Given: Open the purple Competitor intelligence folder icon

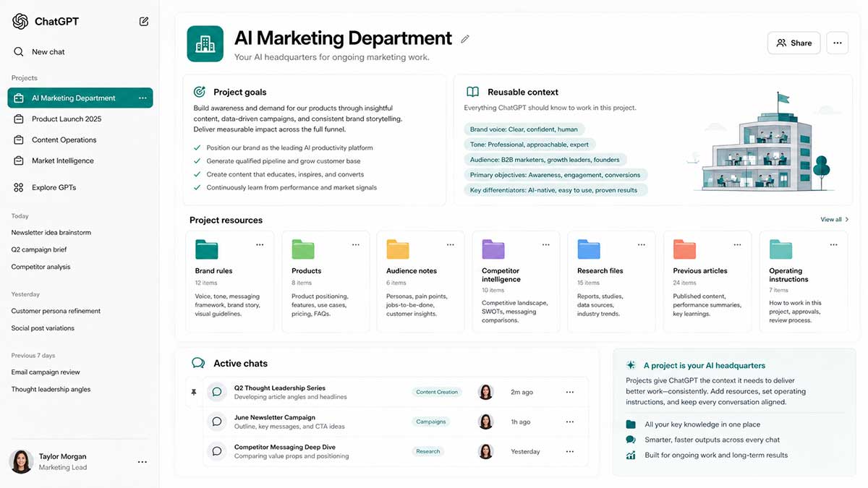Looking at the screenshot, I should (x=493, y=249).
